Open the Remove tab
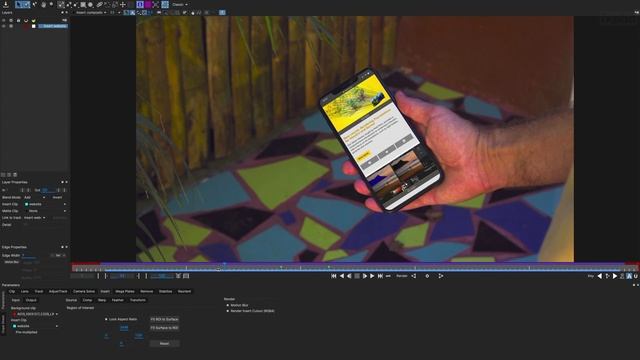Screen dimensions: 640x360 (147, 291)
